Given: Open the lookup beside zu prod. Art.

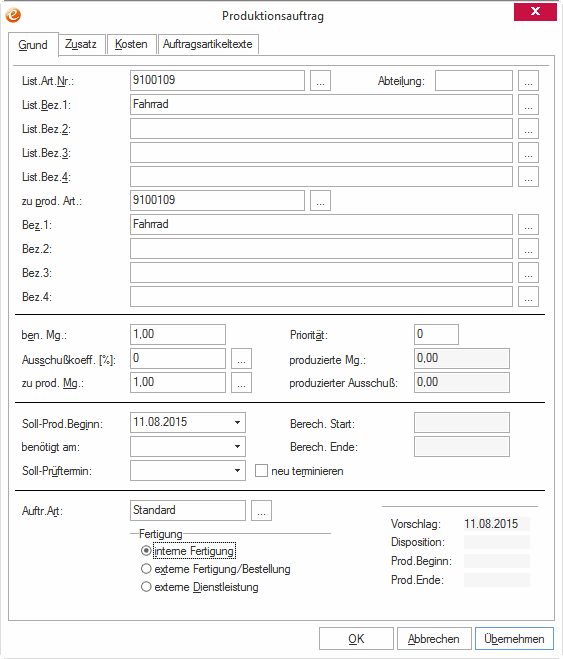Looking at the screenshot, I should point(320,200).
